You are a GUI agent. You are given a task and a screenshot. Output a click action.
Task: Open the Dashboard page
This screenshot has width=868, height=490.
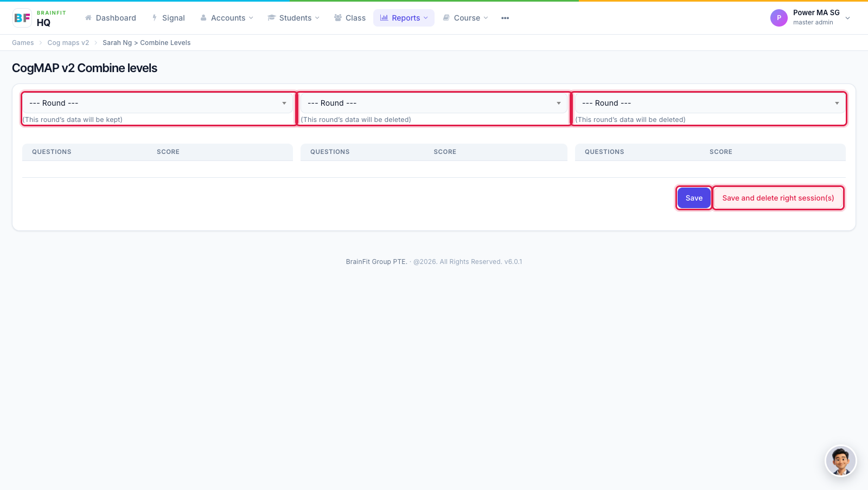111,18
